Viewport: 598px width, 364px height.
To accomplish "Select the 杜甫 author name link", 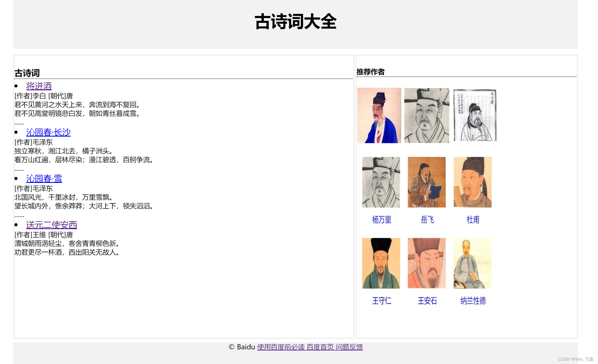I will coord(473,220).
